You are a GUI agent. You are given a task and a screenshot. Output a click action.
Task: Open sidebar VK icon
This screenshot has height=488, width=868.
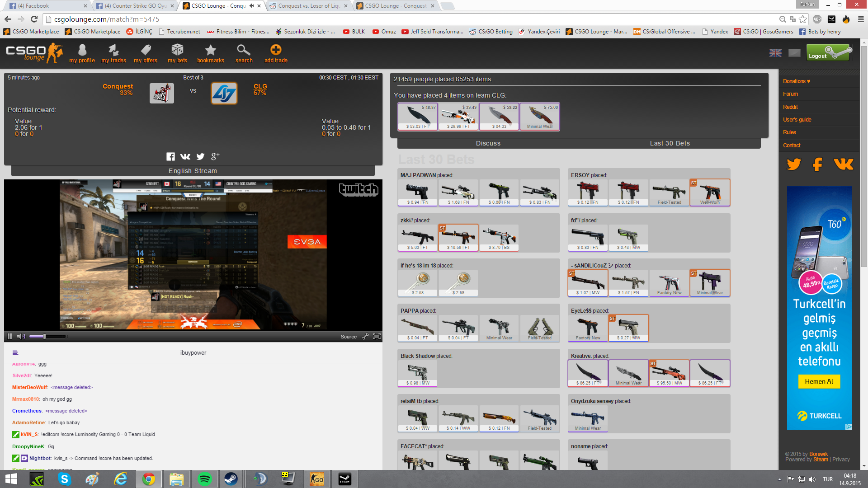(x=844, y=164)
